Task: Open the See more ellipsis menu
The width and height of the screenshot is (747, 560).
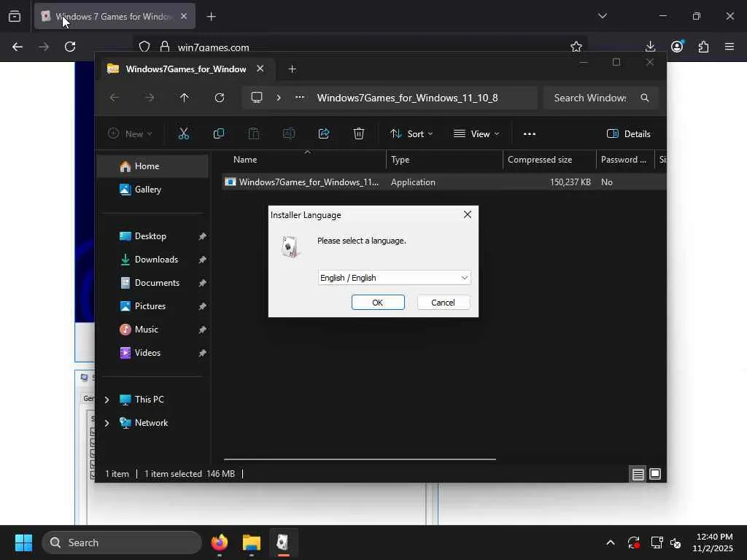Action: 530,134
